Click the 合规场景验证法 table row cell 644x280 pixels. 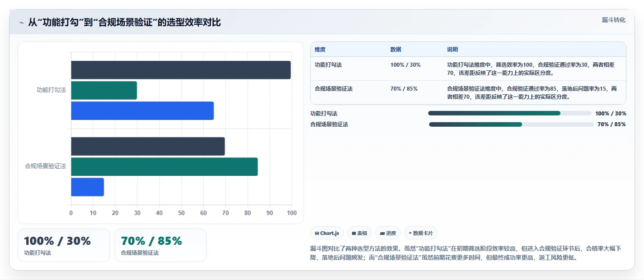click(334, 89)
